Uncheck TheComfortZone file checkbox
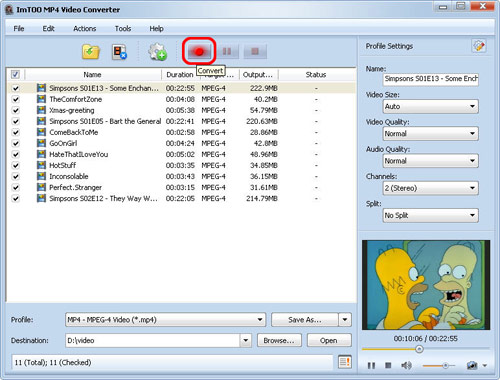 tap(15, 99)
